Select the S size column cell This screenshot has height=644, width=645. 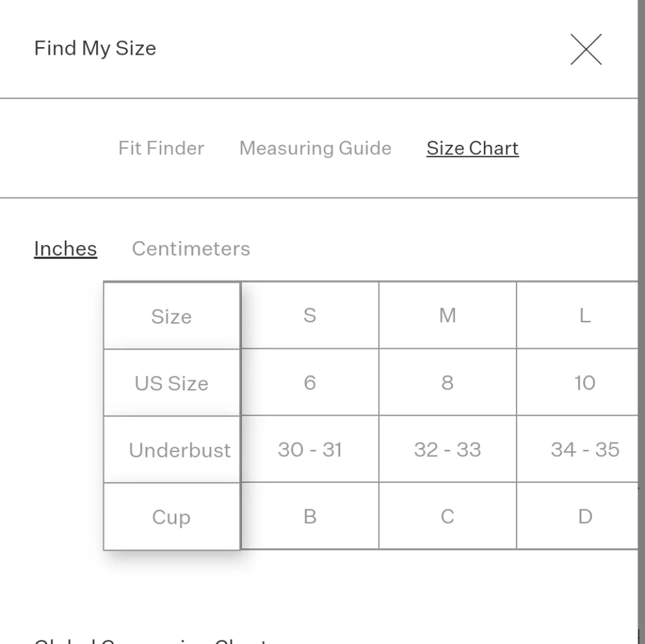pyautogui.click(x=310, y=315)
